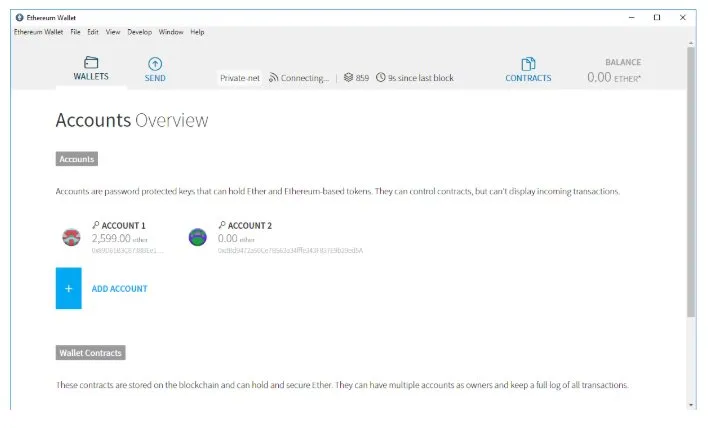Click the 2,599.00 ether balance
The height and width of the screenshot is (428, 716).
[120, 238]
